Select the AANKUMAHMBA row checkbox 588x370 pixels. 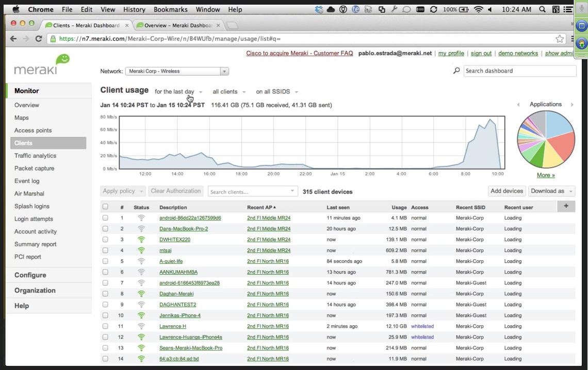(105, 272)
